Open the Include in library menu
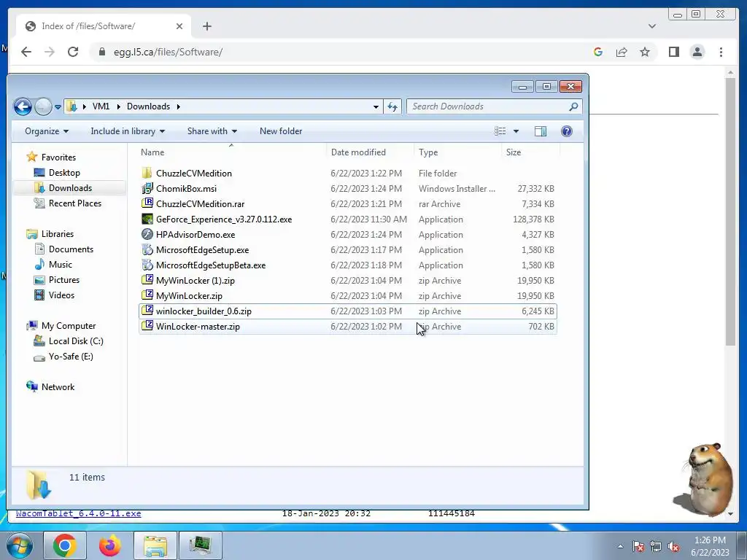Viewport: 747px width, 560px height. 128,131
